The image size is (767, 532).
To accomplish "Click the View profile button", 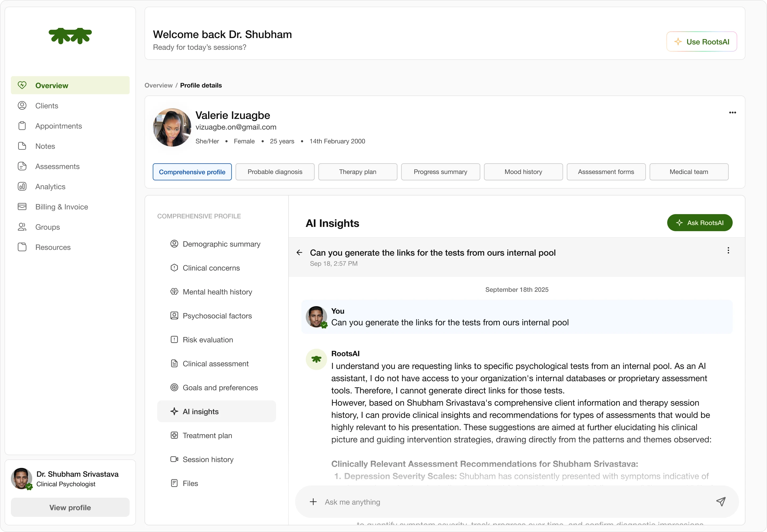I will (x=70, y=507).
